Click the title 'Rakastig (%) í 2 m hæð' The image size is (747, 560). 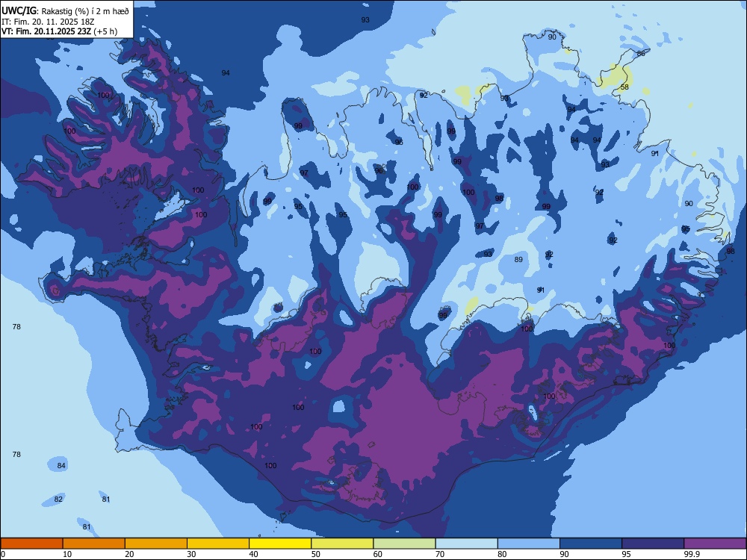click(x=85, y=11)
